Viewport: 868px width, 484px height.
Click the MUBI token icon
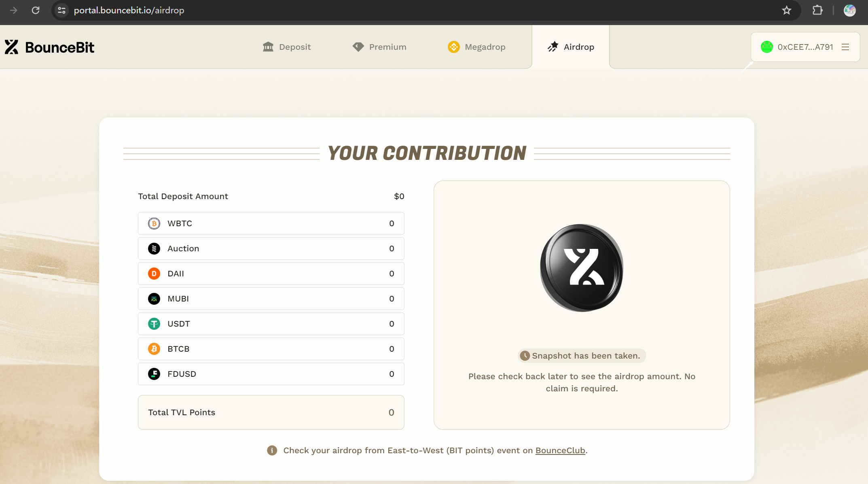click(154, 299)
